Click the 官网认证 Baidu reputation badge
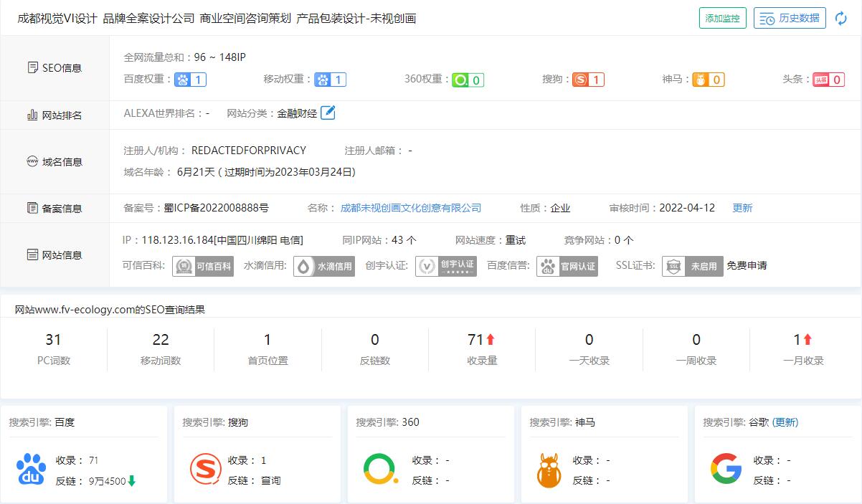 [x=567, y=266]
